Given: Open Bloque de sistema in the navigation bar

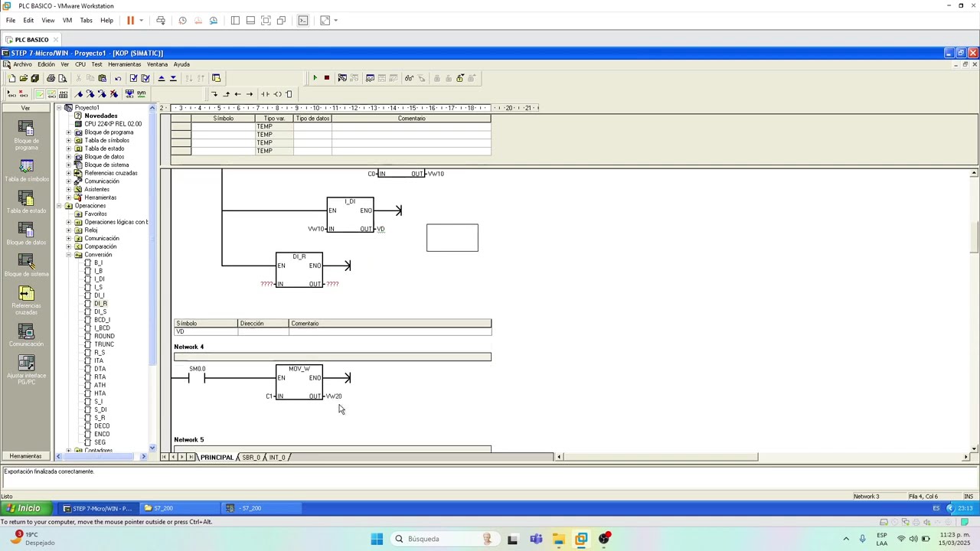Looking at the screenshot, I should [x=26, y=266].
